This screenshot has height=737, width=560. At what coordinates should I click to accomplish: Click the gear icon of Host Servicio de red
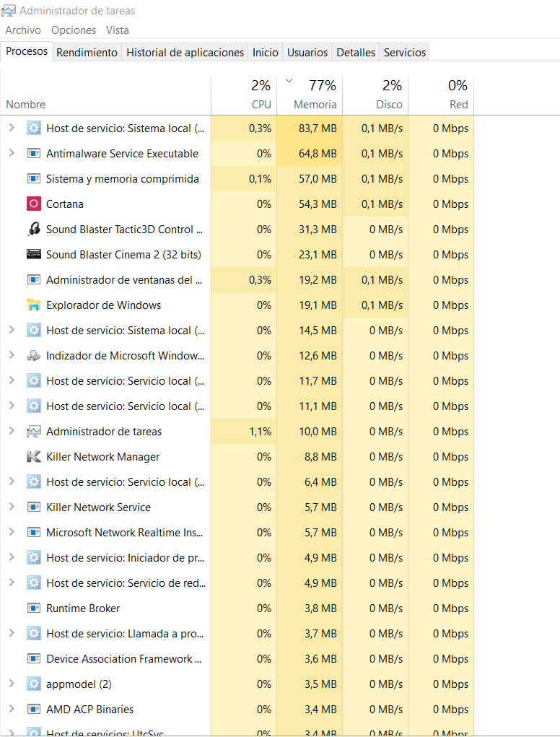[x=34, y=583]
